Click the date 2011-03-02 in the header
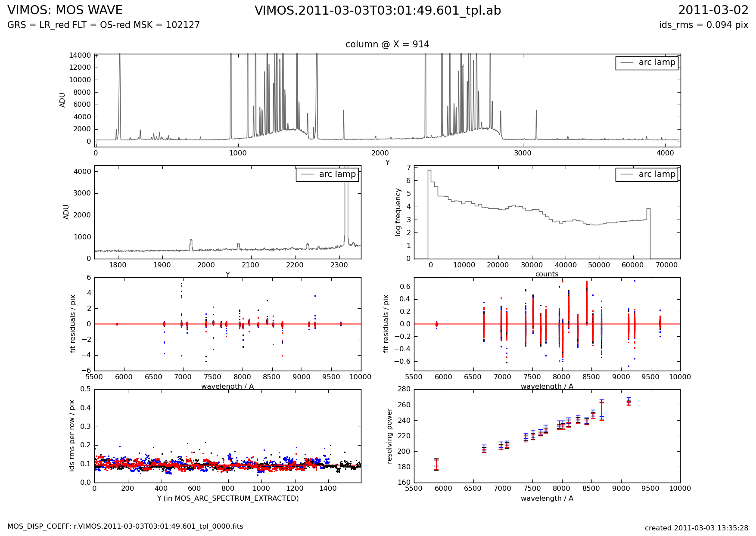The width and height of the screenshot is (756, 536). [713, 10]
